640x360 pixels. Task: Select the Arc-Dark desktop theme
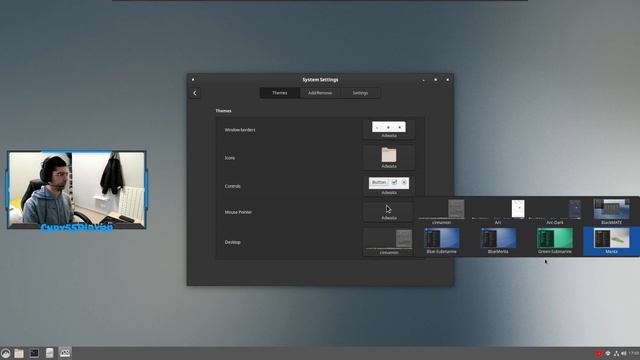(555, 212)
